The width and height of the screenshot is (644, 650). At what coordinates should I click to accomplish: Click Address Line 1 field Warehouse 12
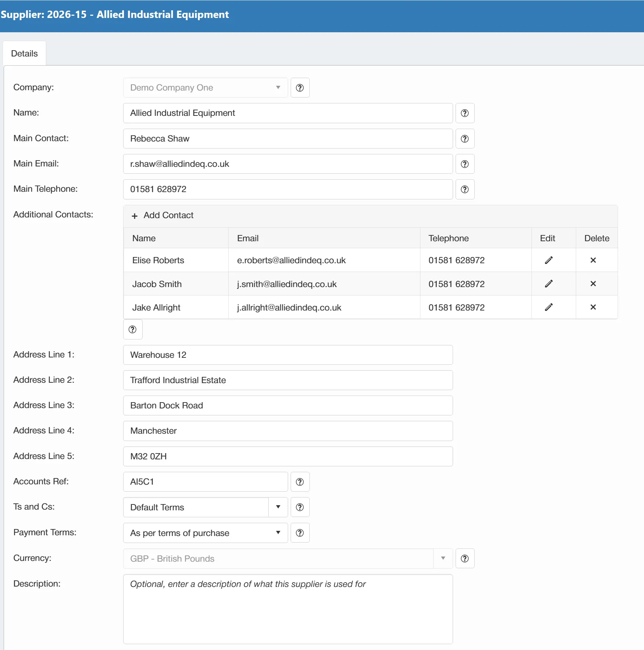288,355
